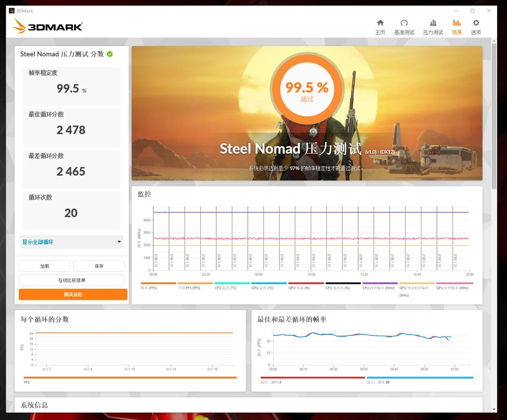
Task: Open 选项 options gear icon
Action: click(476, 23)
